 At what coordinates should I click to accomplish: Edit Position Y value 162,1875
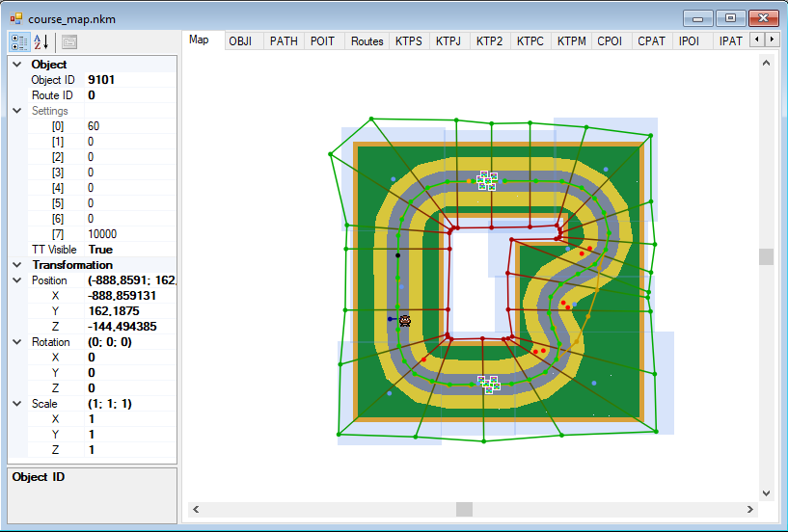130,311
